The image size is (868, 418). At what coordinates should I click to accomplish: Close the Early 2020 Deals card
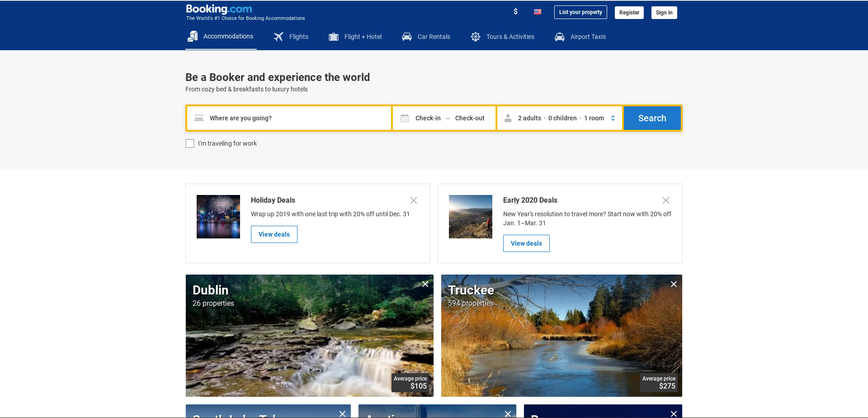(665, 200)
